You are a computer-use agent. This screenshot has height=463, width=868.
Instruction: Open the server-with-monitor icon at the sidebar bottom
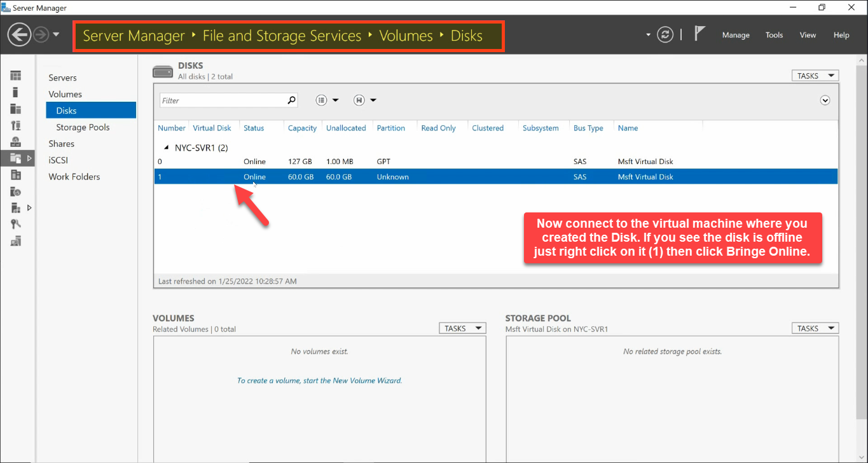click(x=16, y=240)
